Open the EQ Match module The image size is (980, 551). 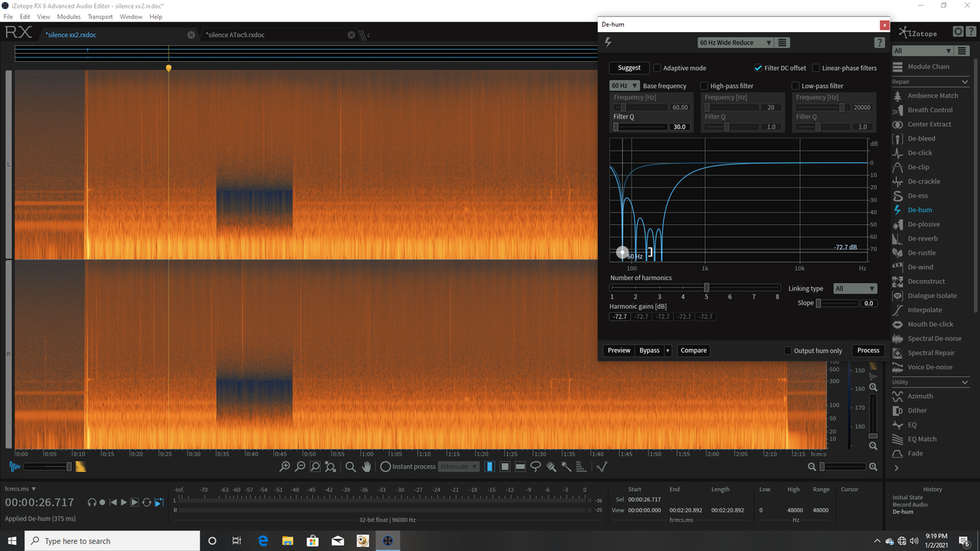click(x=915, y=439)
